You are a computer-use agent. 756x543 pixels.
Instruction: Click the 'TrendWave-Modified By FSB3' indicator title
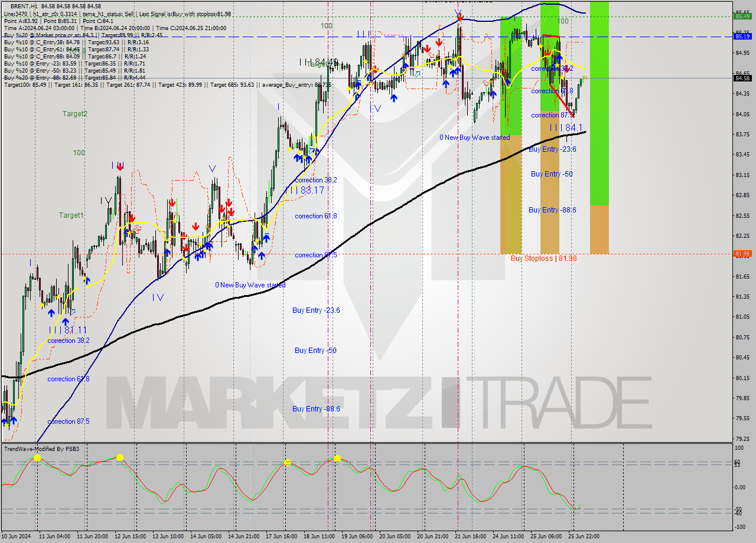[x=42, y=449]
